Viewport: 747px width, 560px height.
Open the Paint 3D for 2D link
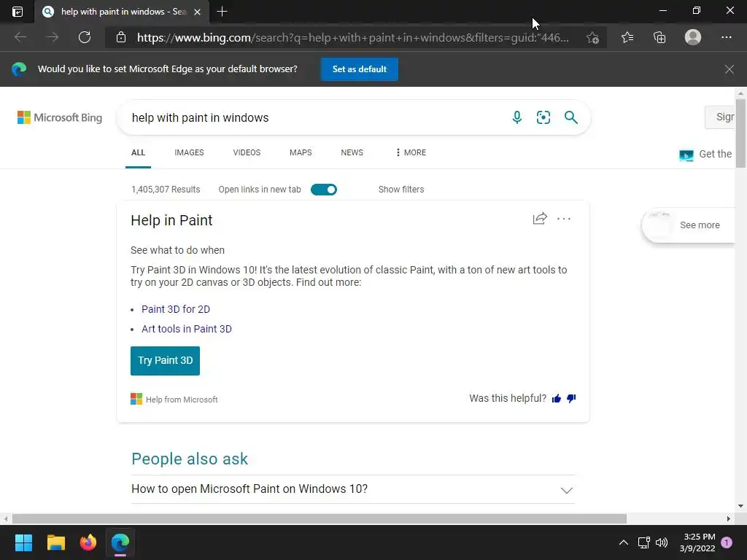coord(176,309)
